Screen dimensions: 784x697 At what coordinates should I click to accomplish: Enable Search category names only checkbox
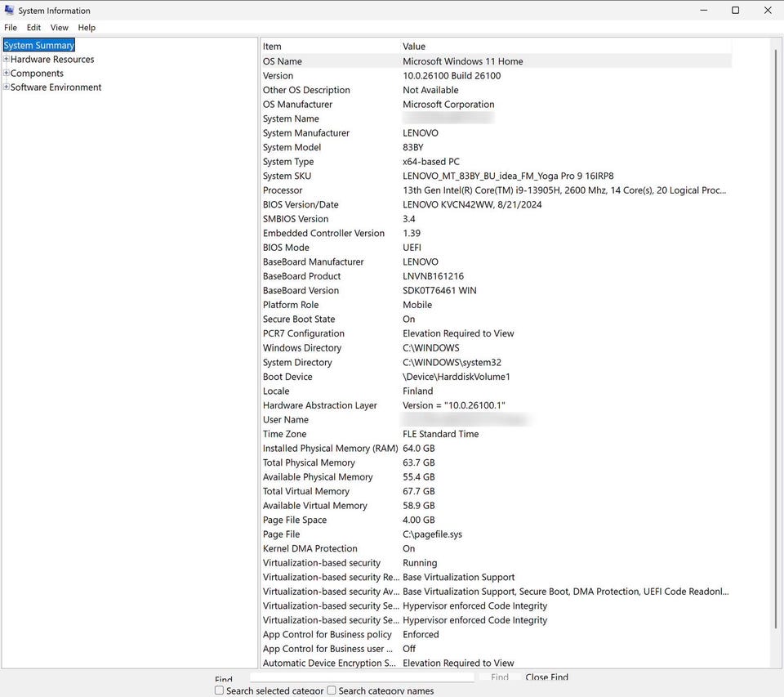tap(332, 690)
